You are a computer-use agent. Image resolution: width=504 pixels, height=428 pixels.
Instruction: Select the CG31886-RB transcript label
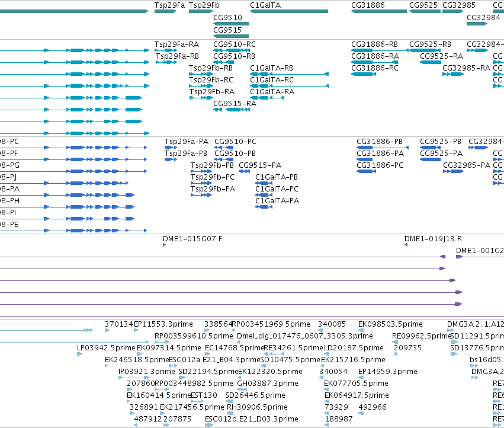pyautogui.click(x=375, y=44)
